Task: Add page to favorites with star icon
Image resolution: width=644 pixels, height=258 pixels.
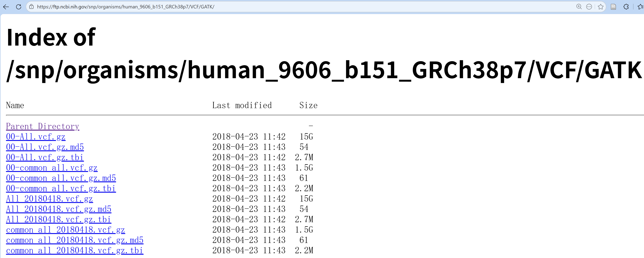Action: click(600, 7)
